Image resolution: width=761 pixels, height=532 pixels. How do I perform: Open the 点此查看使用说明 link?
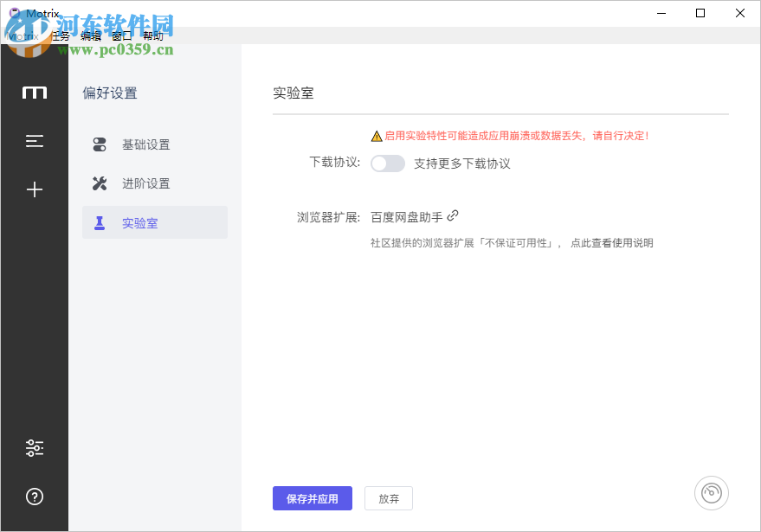611,243
